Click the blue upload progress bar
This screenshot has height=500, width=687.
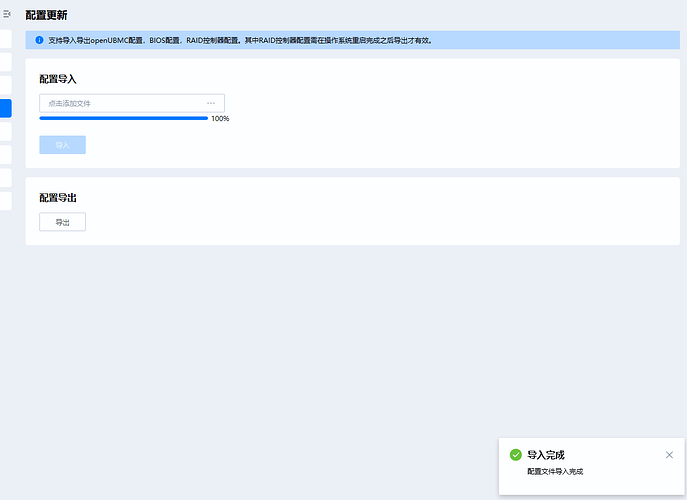coord(123,118)
